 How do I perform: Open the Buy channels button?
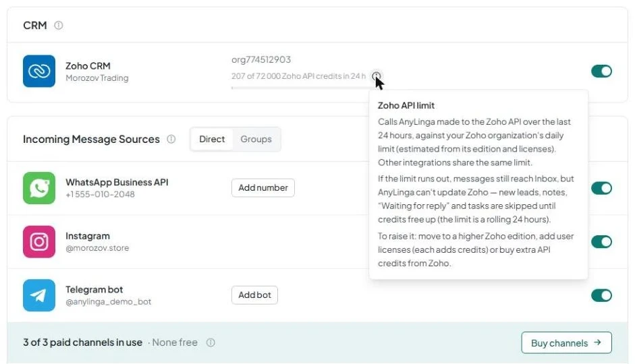click(x=566, y=343)
